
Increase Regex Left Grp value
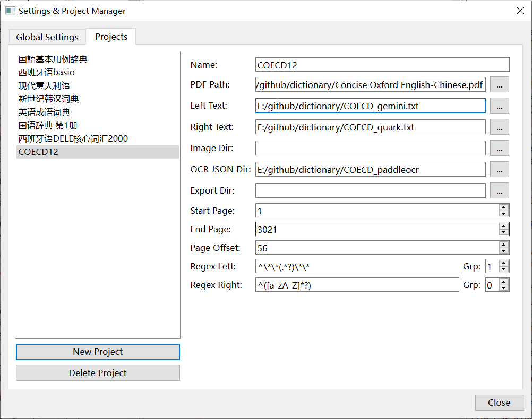(x=504, y=263)
